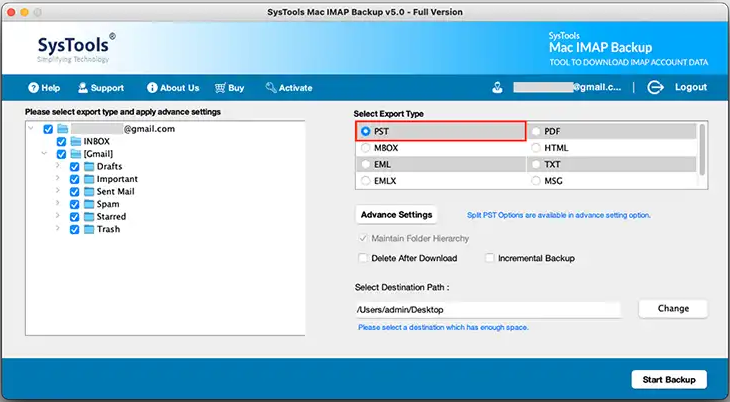The width and height of the screenshot is (730, 402).
Task: Click the Activate key icon
Action: click(270, 88)
